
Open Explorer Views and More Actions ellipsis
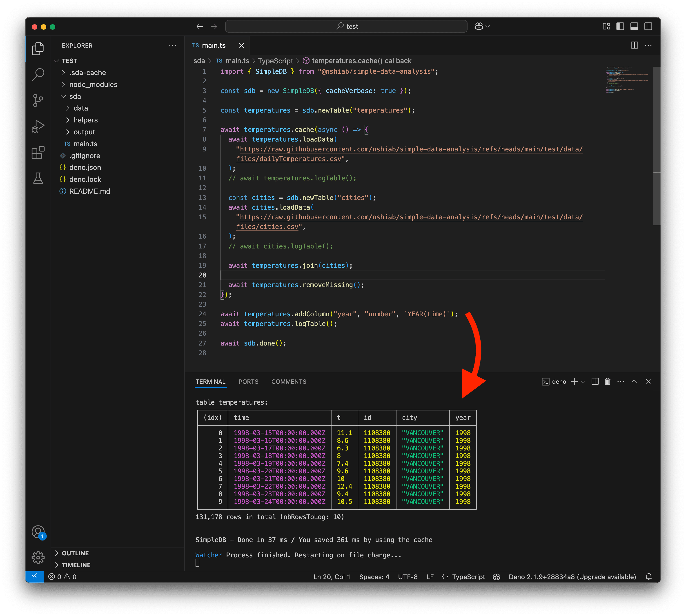(172, 45)
